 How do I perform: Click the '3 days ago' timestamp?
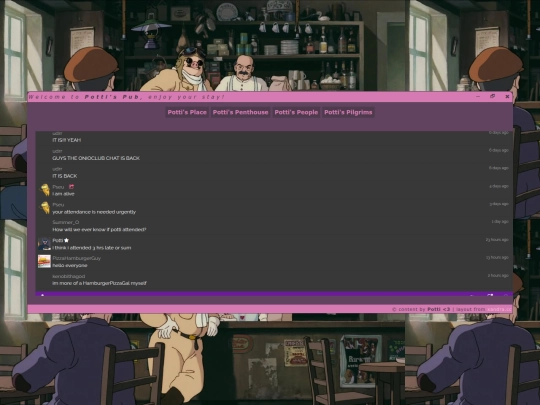coord(499,204)
